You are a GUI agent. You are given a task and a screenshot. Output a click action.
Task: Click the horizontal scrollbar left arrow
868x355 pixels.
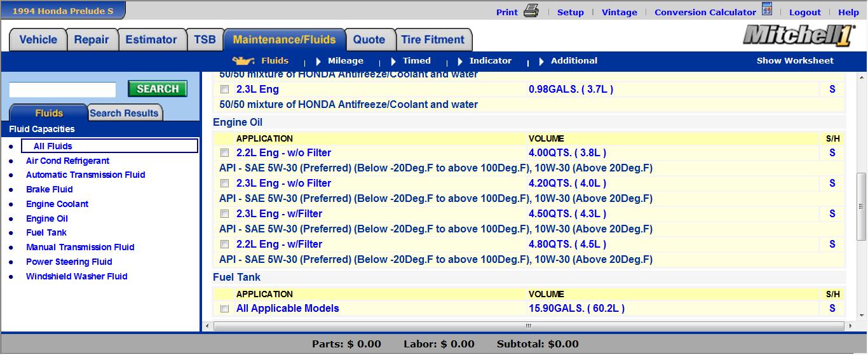[207, 326]
